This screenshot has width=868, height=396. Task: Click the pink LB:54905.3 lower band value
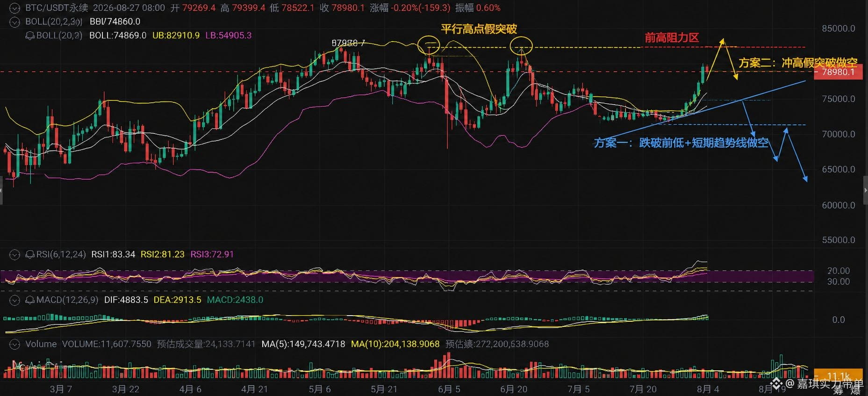tap(228, 36)
